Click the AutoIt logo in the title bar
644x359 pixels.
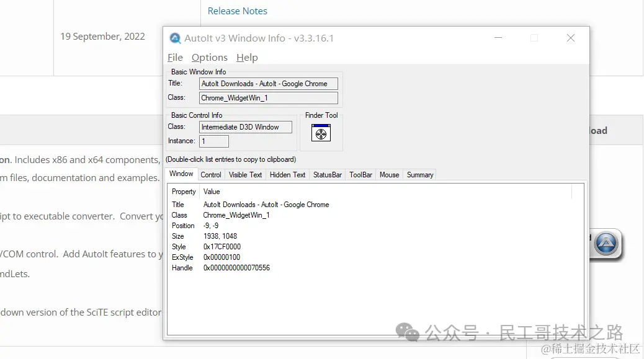[176, 38]
